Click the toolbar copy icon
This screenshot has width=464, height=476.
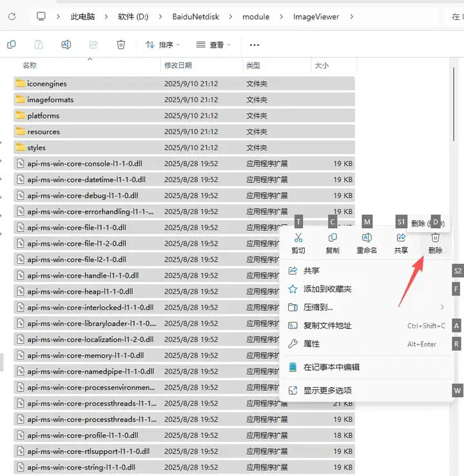click(x=11, y=45)
